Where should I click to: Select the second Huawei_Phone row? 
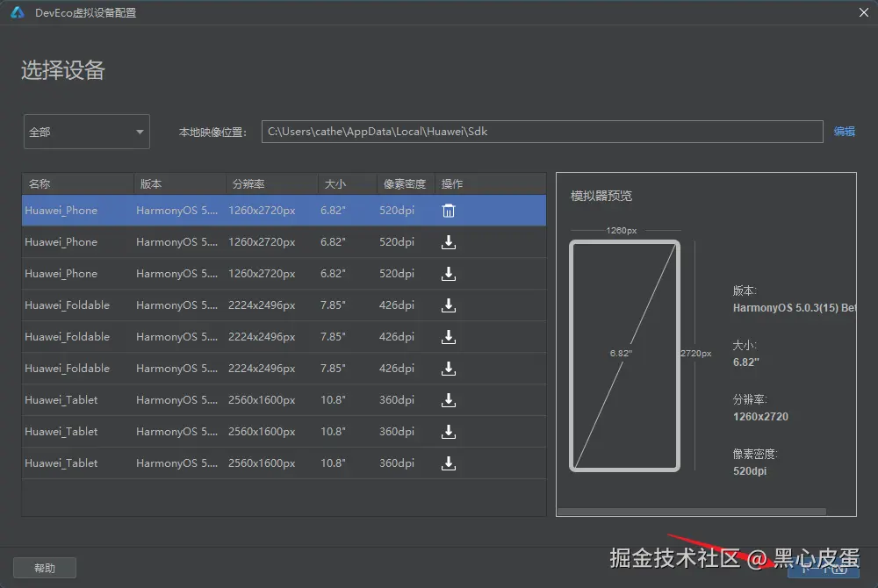point(284,242)
